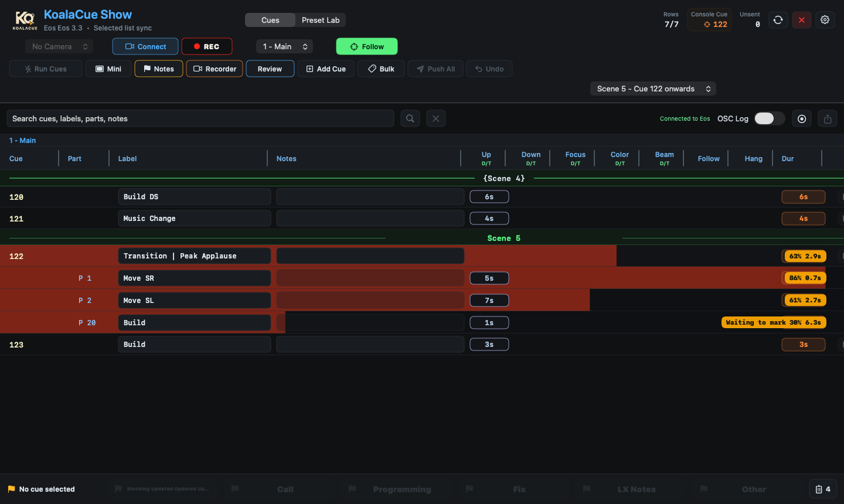This screenshot has width=844, height=504.
Task: Open settings with the gear icon
Action: tap(825, 20)
